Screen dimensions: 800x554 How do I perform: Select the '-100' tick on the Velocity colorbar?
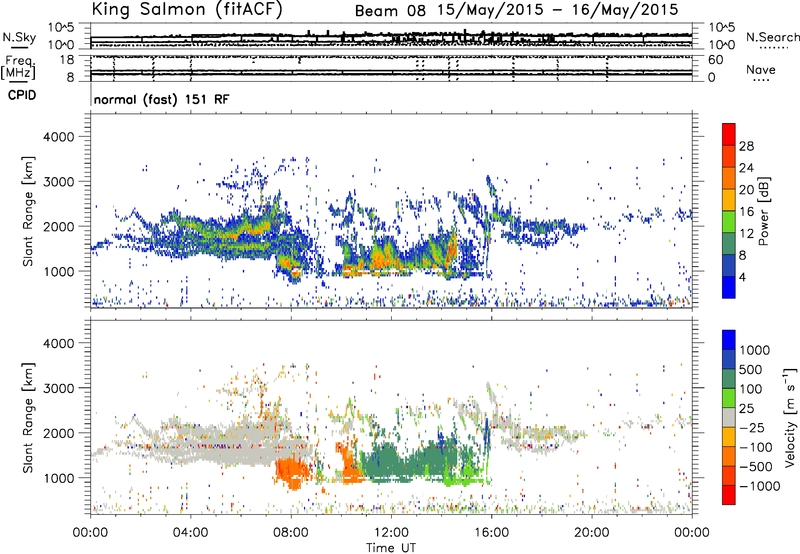pyautogui.click(x=756, y=447)
